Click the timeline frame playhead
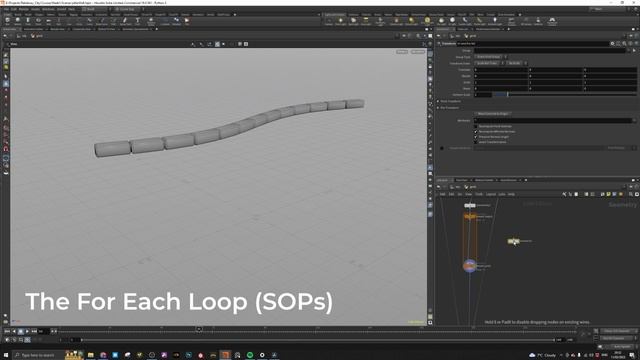Viewport: 640px width, 360px height. coord(199,329)
